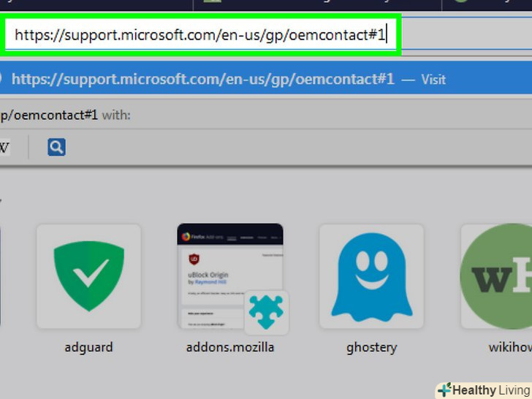Click the Visit action label
This screenshot has width=532, height=399.
pyautogui.click(x=433, y=80)
